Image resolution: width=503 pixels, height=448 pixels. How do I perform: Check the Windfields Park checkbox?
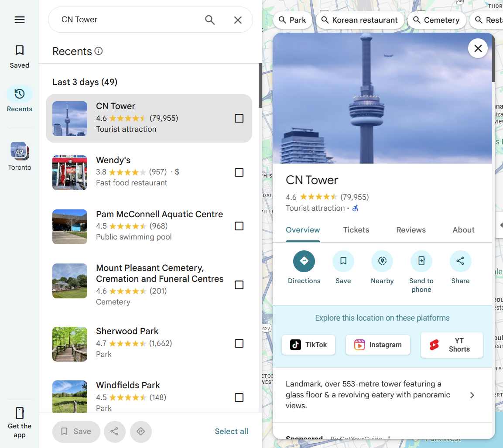[239, 397]
